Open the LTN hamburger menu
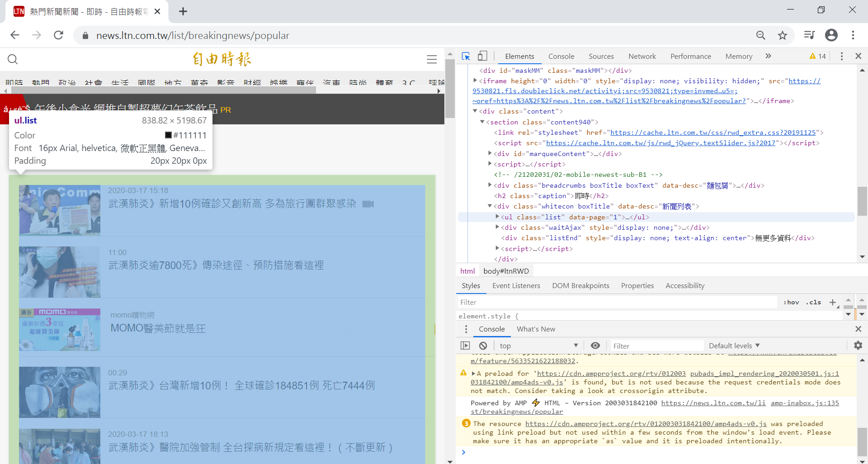The image size is (868, 464). pyautogui.click(x=432, y=59)
